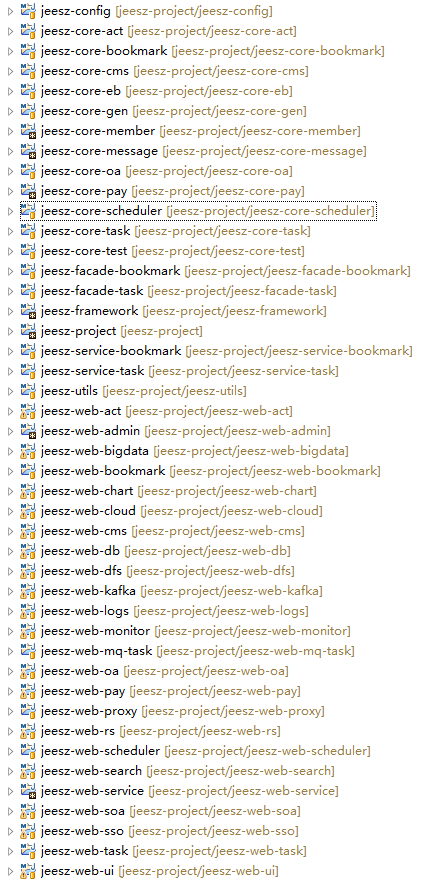The width and height of the screenshot is (446, 883).
Task: Select the jeesz-web-soa project row
Action: (160, 811)
